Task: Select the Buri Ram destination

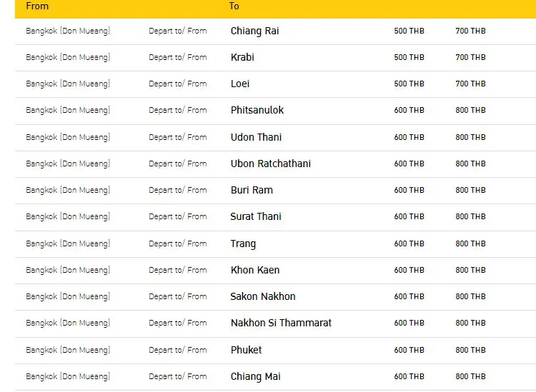Action: 252,190
